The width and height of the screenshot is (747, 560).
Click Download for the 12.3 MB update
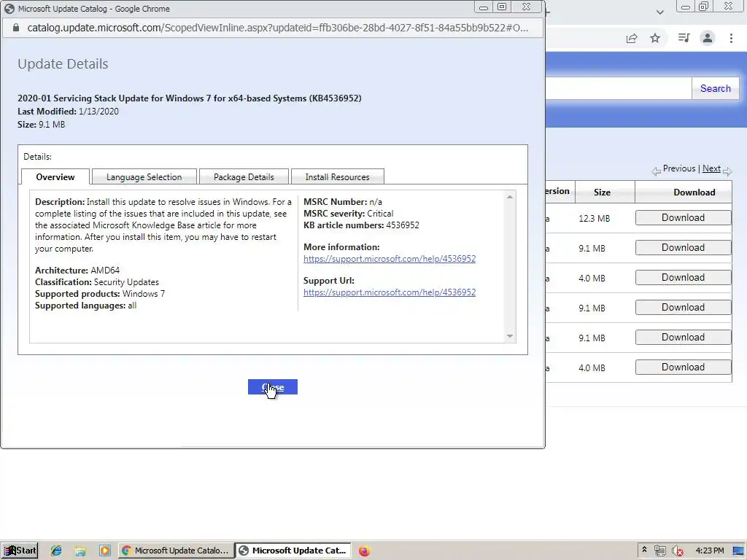click(x=683, y=217)
